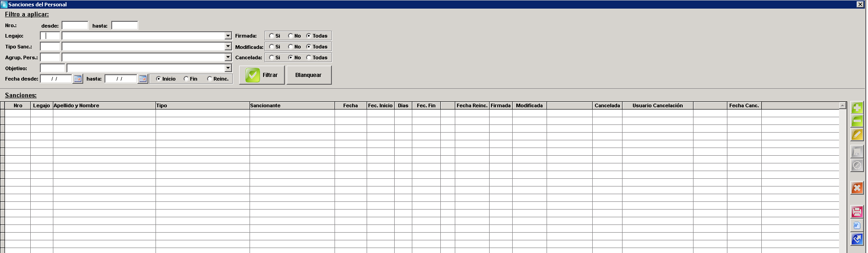Click the pink printer icon

tap(857, 212)
